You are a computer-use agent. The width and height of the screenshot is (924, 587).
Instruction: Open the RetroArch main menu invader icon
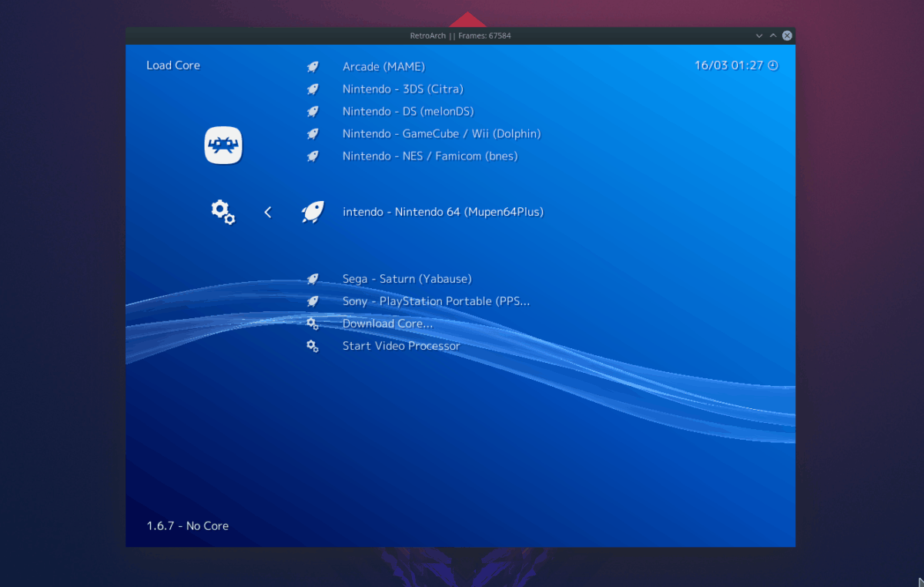223,146
